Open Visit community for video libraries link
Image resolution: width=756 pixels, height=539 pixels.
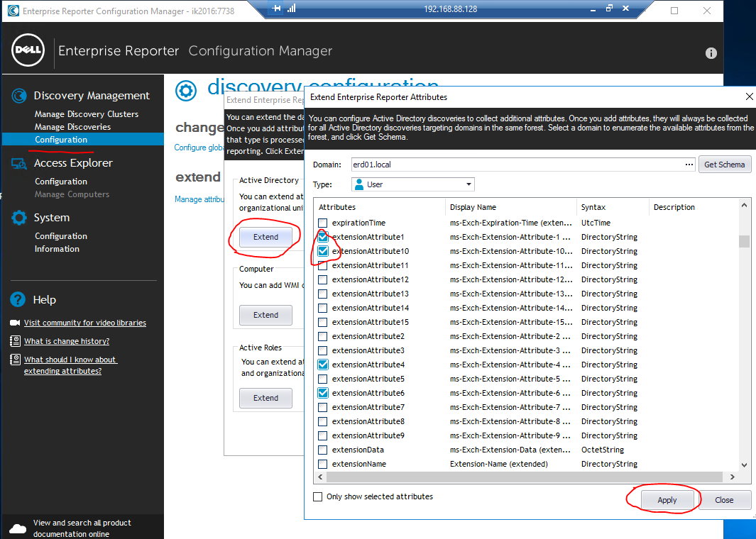(x=85, y=323)
